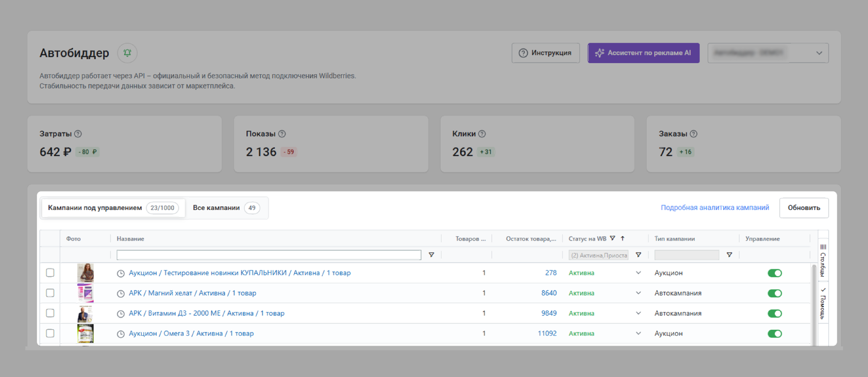Expand status chevron for КУПАЛЬНИКИ campaign

click(x=638, y=273)
